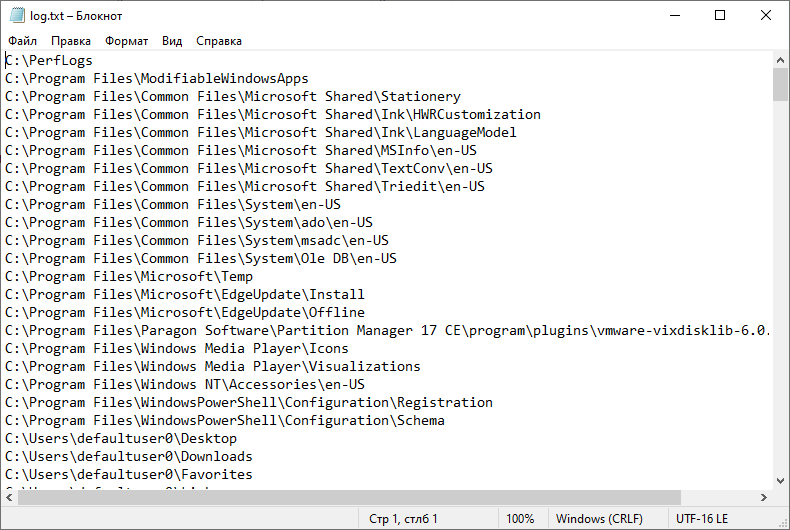790x530 pixels.
Task: Open the Справка menu
Action: [219, 41]
